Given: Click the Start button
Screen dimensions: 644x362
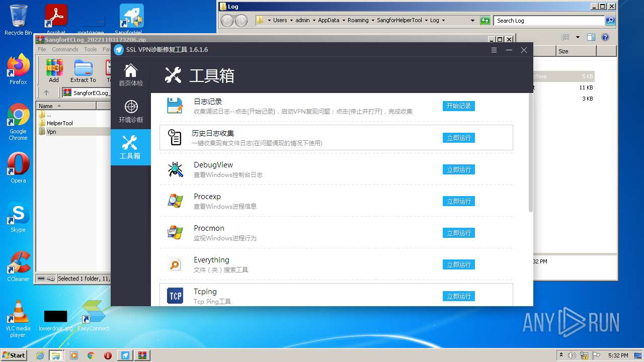Looking at the screenshot, I should pos(14,355).
